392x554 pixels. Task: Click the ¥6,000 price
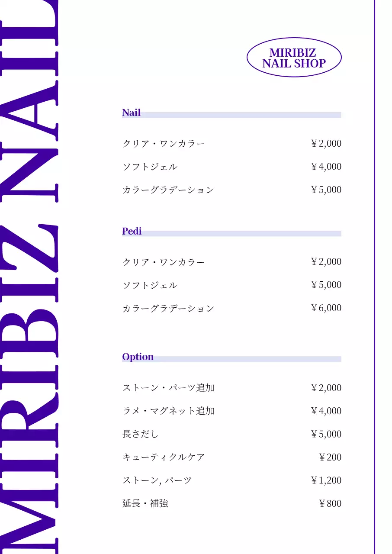[326, 308]
